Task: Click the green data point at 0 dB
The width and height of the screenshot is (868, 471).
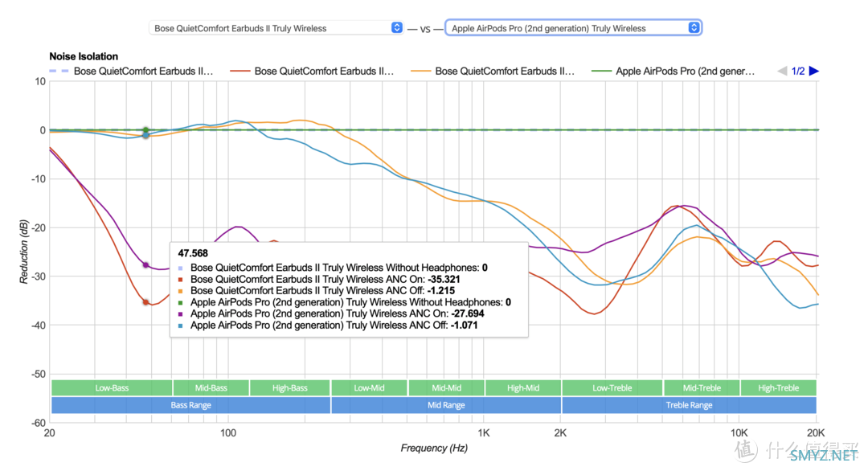Action: (x=145, y=131)
